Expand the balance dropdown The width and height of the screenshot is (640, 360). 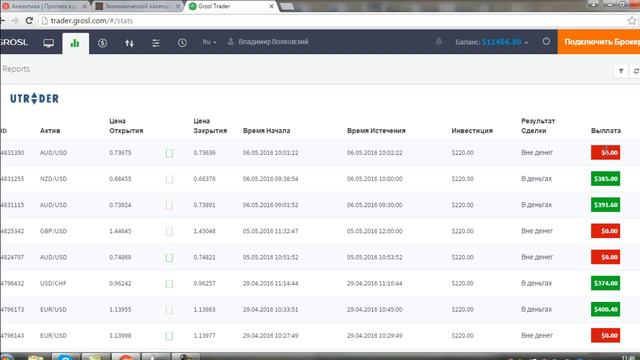coord(491,42)
